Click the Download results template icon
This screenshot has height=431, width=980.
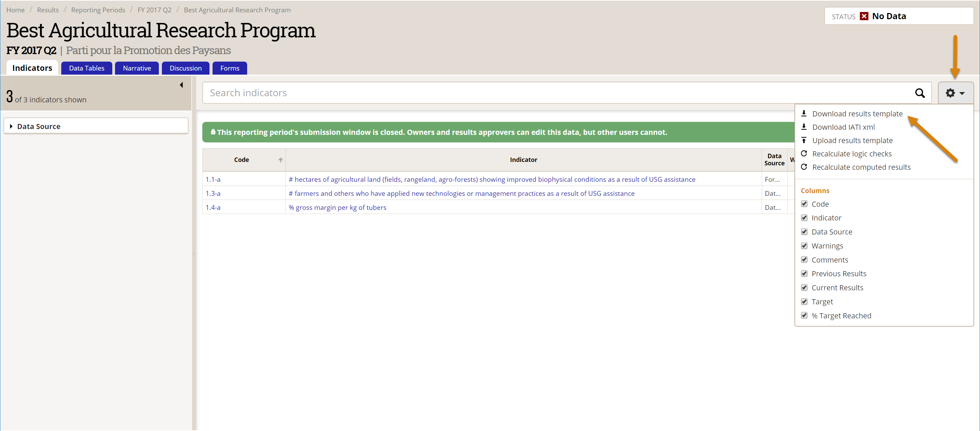(x=804, y=113)
